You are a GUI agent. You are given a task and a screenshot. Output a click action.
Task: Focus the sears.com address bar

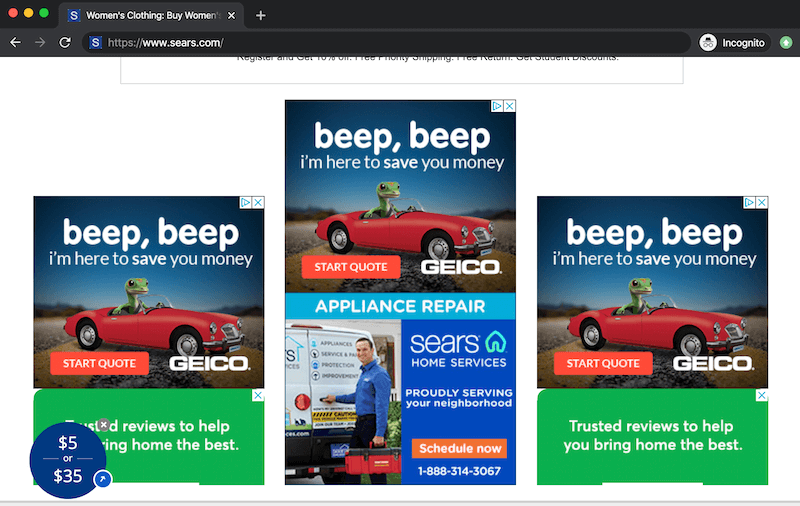click(386, 42)
